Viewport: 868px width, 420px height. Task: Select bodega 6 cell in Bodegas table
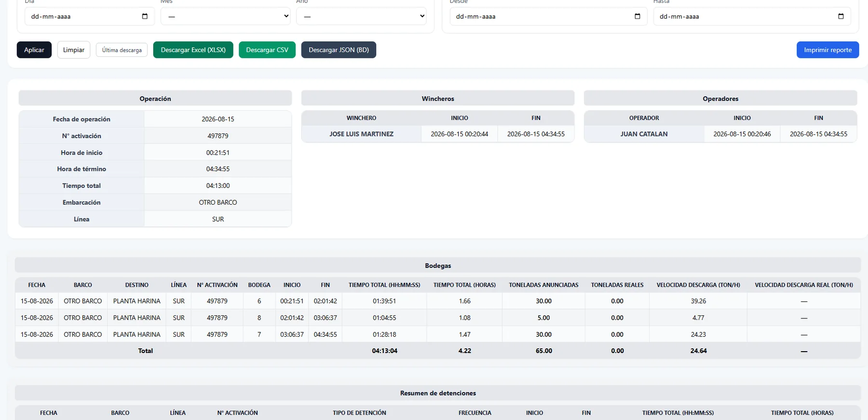coord(259,301)
